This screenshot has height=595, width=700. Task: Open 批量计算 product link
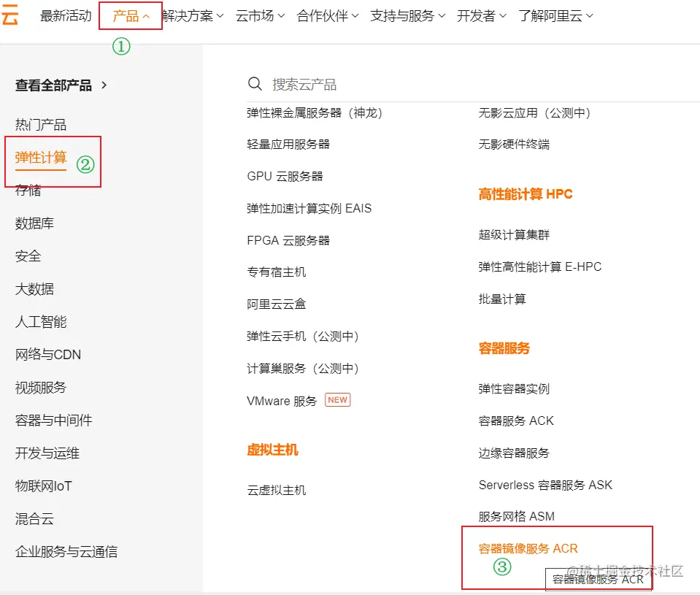point(502,299)
